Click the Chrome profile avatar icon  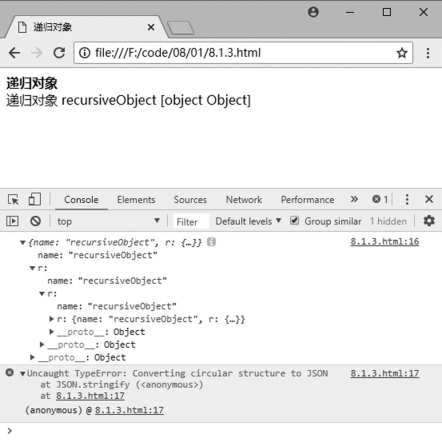coord(313,12)
